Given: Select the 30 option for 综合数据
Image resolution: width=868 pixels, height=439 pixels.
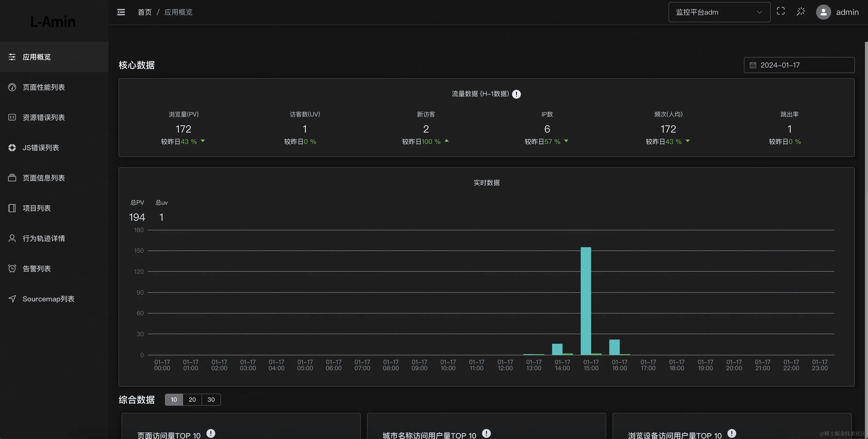Looking at the screenshot, I should 211,400.
